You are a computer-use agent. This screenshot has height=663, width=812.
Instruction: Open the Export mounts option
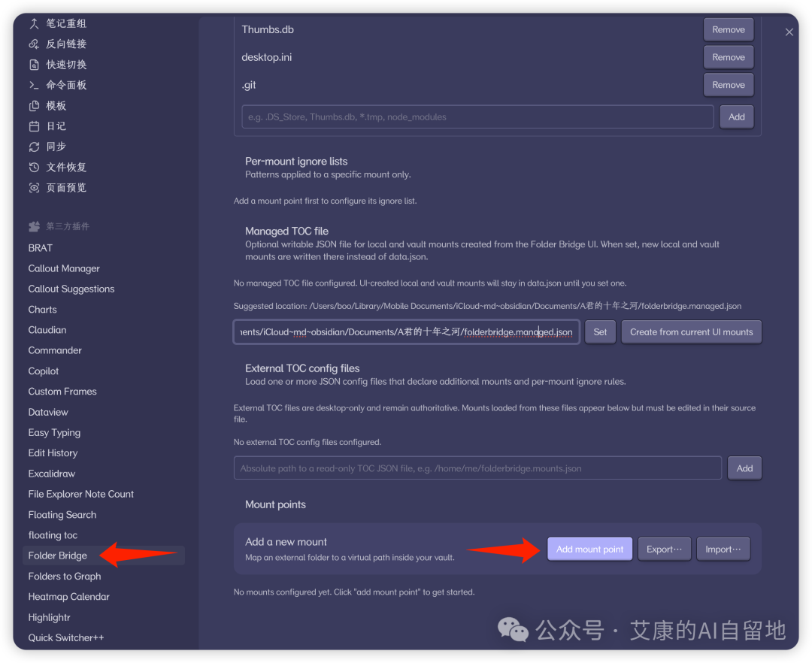point(665,549)
